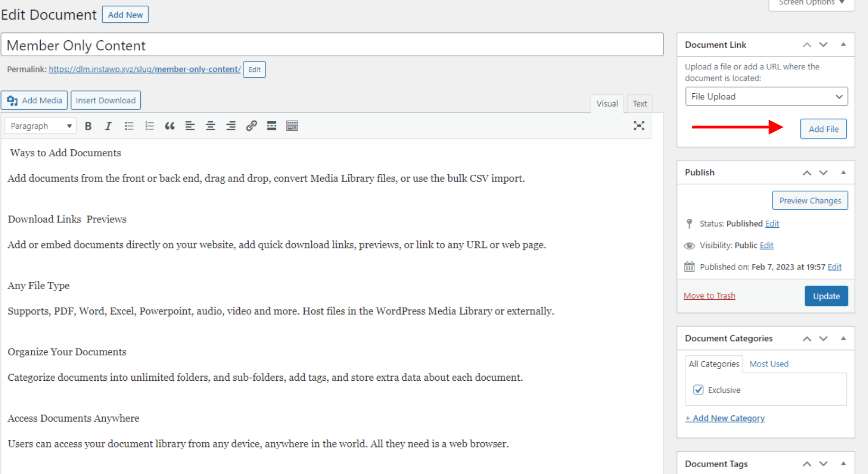Image resolution: width=868 pixels, height=474 pixels.
Task: Enable distraction-free fullscreen mode
Action: click(639, 126)
